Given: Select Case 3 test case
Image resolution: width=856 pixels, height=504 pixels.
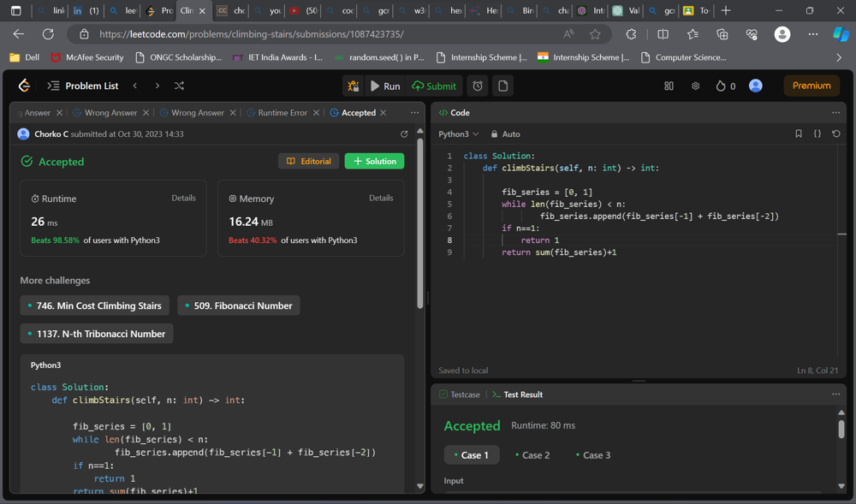Looking at the screenshot, I should [592, 455].
